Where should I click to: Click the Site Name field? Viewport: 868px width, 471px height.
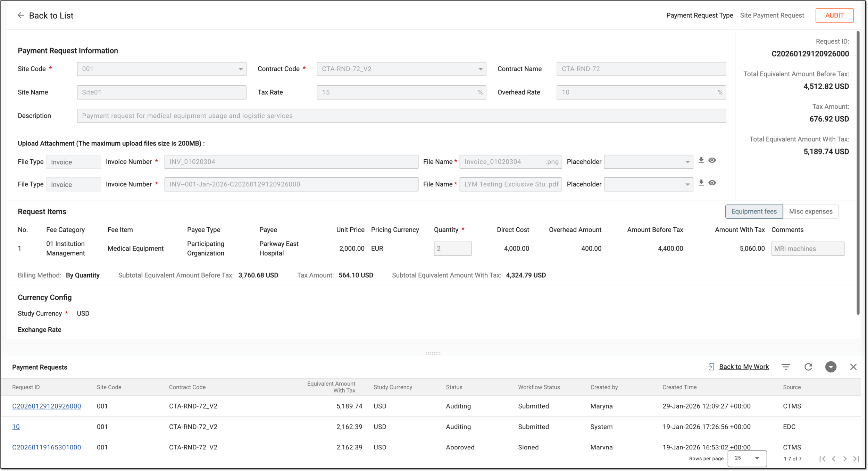(161, 92)
